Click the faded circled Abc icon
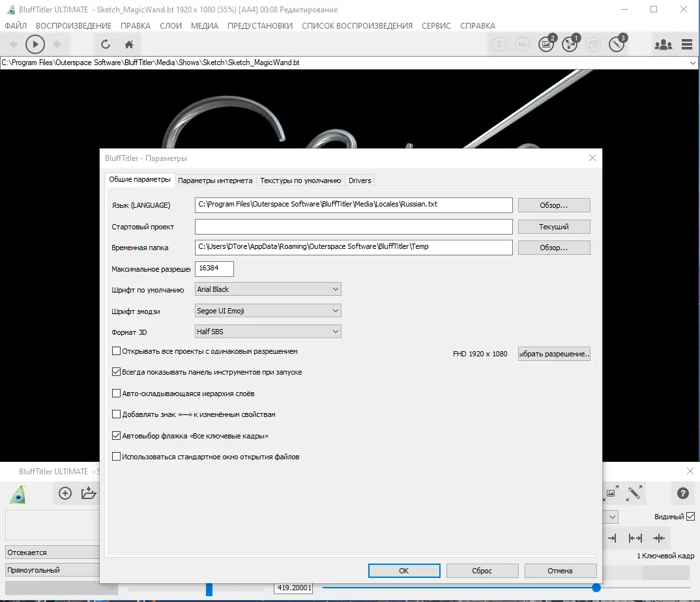The image size is (700, 602). click(522, 44)
